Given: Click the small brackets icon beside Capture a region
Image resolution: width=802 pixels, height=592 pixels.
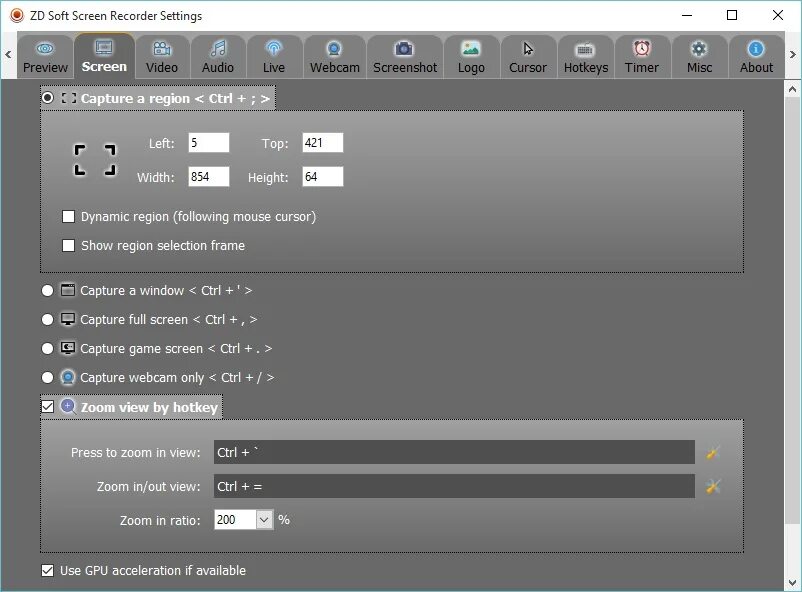Looking at the screenshot, I should (x=69, y=98).
